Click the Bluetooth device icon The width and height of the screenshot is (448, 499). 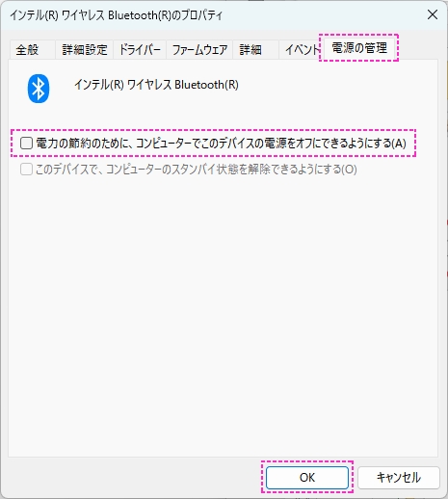click(x=39, y=89)
